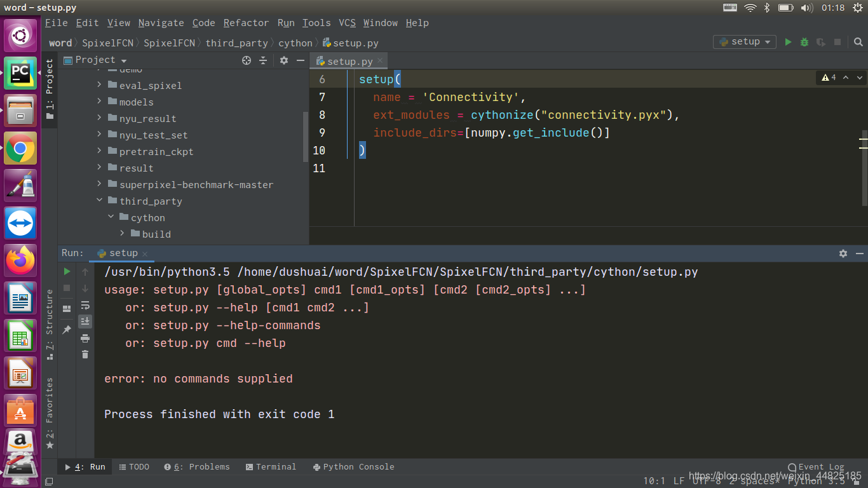Click tool windows quick access icon in status bar corner
Viewport: 868px width, 488px height.
(x=49, y=482)
